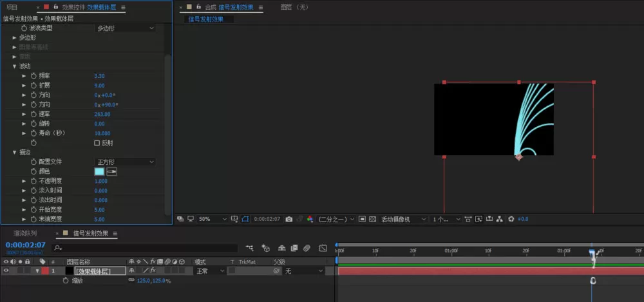The height and width of the screenshot is (302, 644).
Task: Click the timeline timecode 0:00:02:07
Action: [26, 245]
